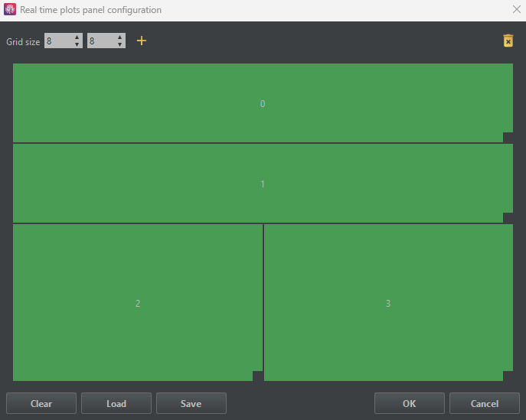Click the delete trash icon at top right
Image resolution: width=526 pixels, height=420 pixels.
(508, 41)
